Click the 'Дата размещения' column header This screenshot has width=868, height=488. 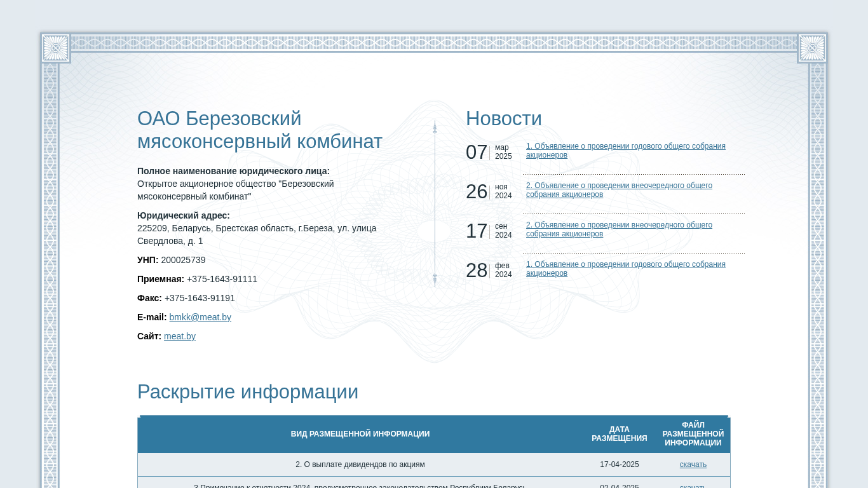click(x=619, y=434)
